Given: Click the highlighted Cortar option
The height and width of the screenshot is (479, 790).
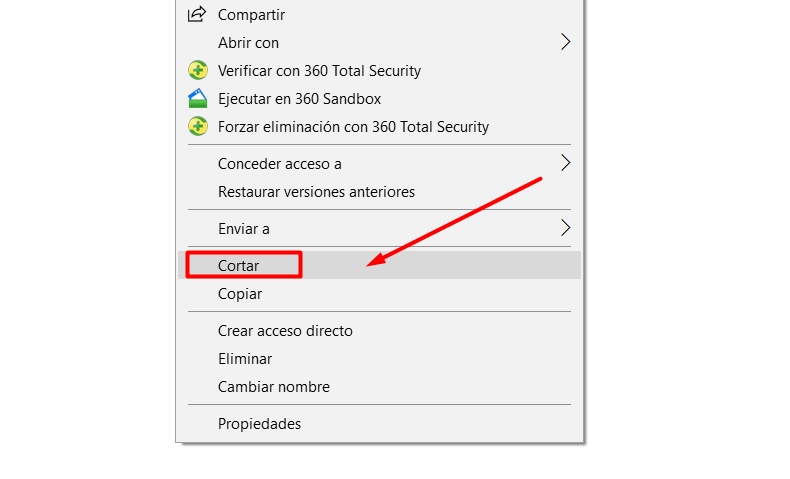Looking at the screenshot, I should (x=379, y=265).
